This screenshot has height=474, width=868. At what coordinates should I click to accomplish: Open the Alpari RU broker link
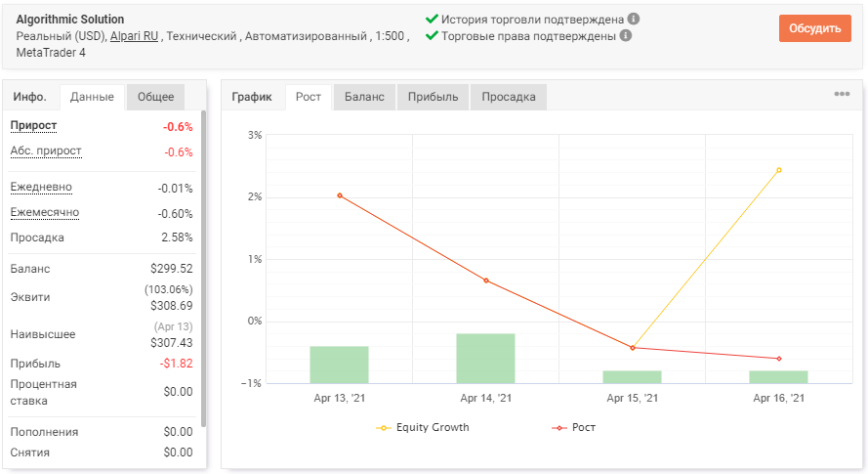click(135, 36)
